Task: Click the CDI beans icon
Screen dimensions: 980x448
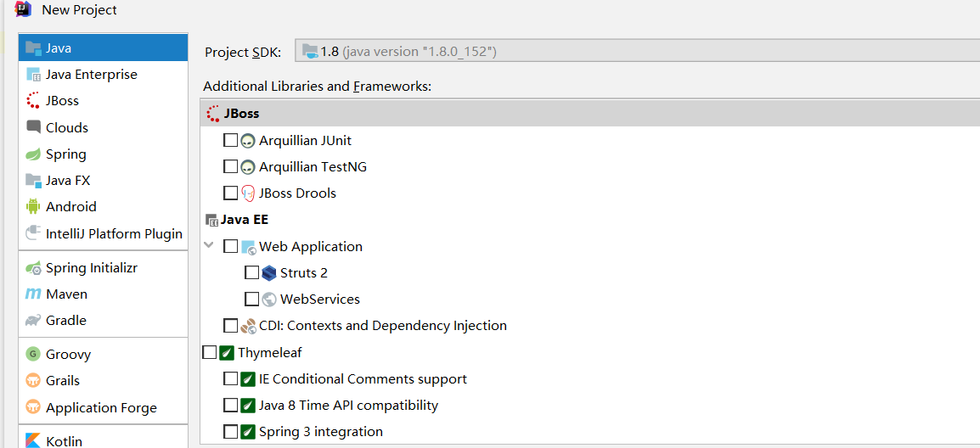Action: tap(248, 326)
